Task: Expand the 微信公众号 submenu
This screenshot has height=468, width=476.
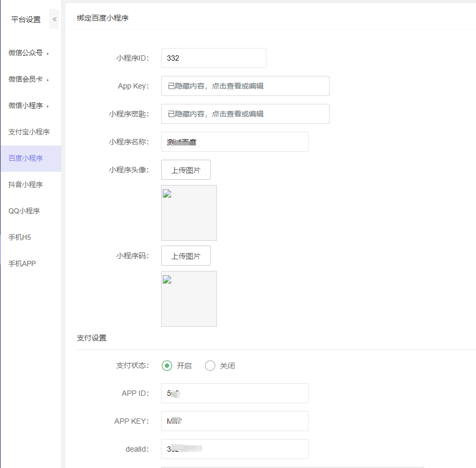Action: coord(28,53)
